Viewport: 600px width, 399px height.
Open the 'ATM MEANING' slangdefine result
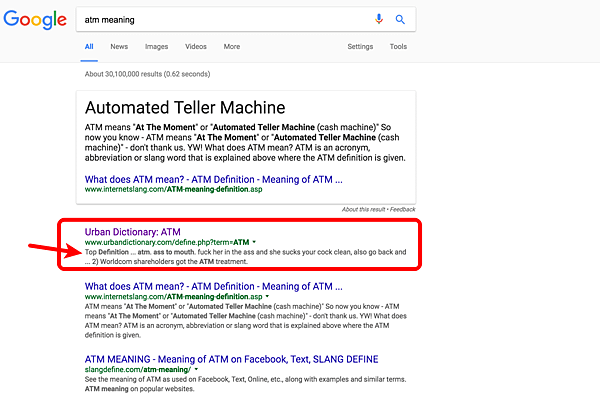pos(232,359)
